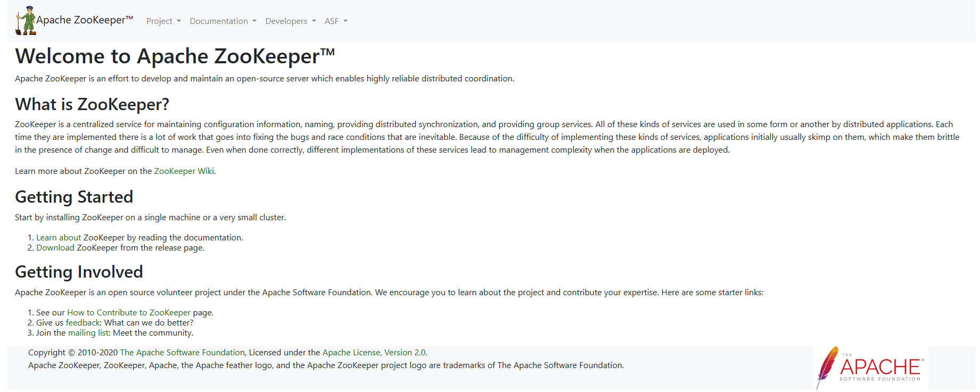Click the ZooKeeper mascot logo icon
Viewport: 980px width, 392px height.
point(26,21)
